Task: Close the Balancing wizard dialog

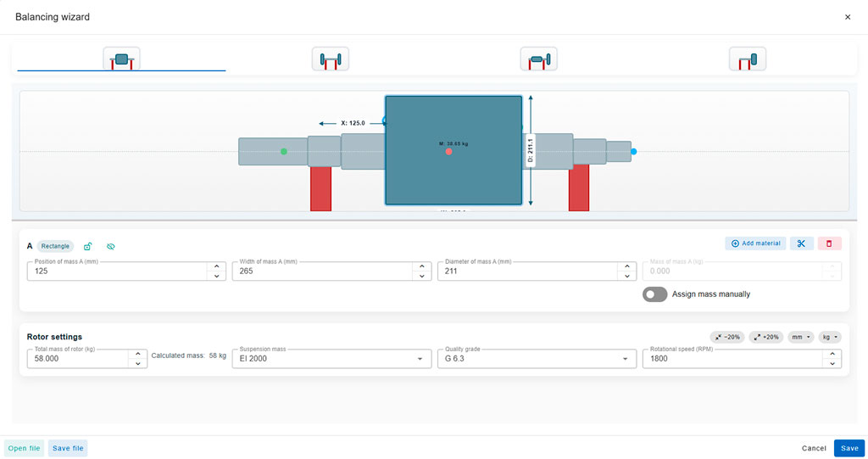Action: 848,17
